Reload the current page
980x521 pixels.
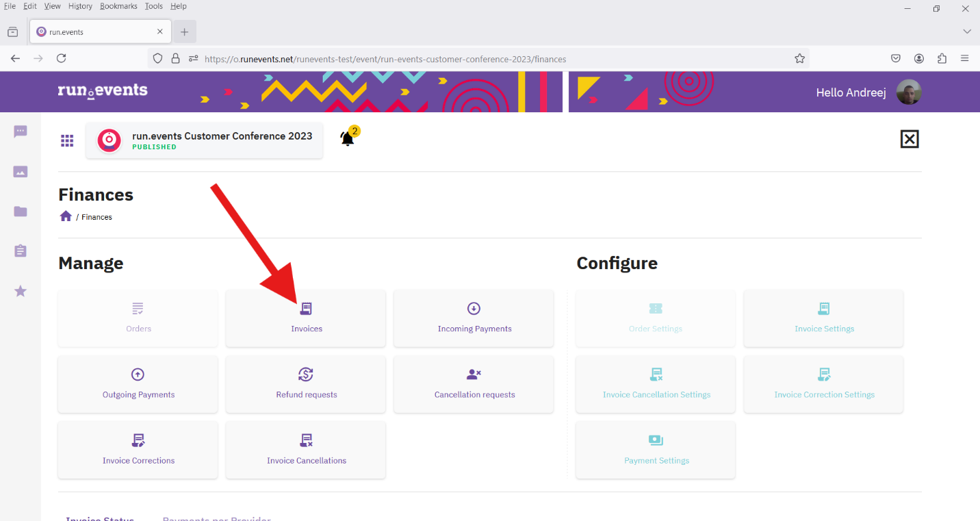(x=62, y=59)
